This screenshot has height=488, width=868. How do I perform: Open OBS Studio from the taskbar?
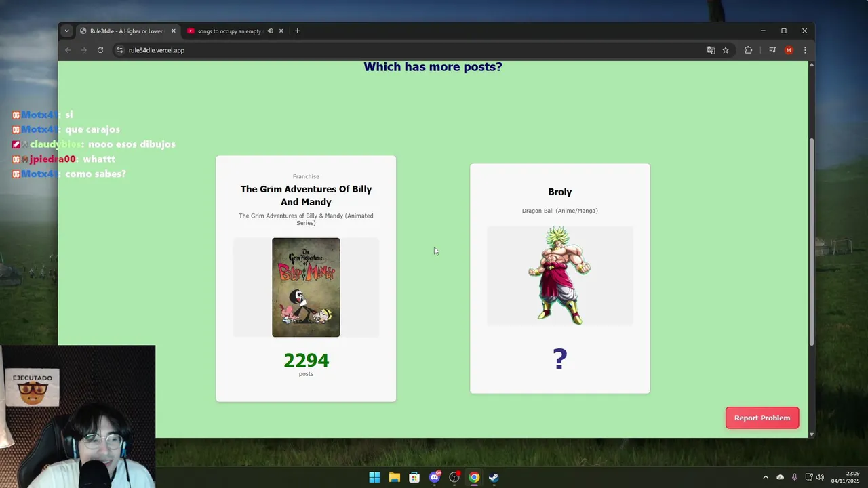454,477
